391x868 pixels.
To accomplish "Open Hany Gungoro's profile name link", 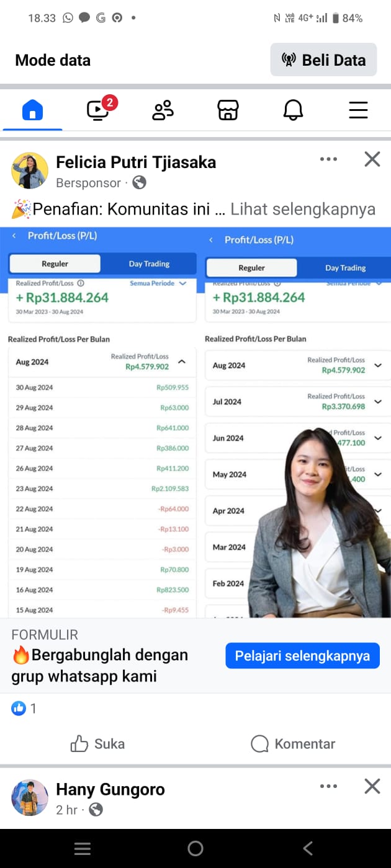I will (110, 789).
